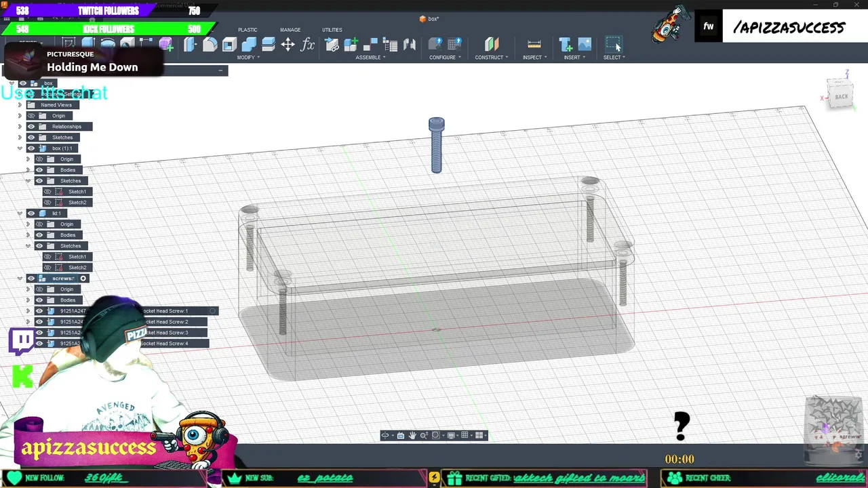Activate screws component radio button
This screenshot has height=488, width=868.
pos(83,279)
